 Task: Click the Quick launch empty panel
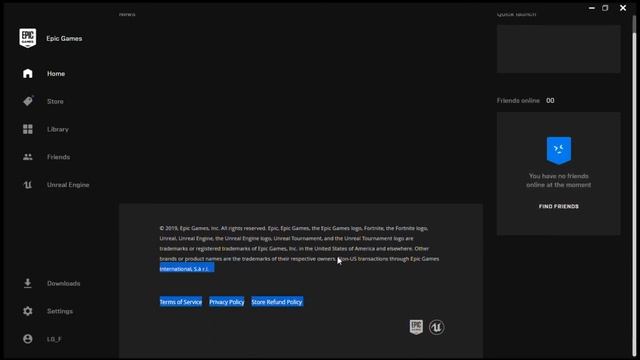558,49
